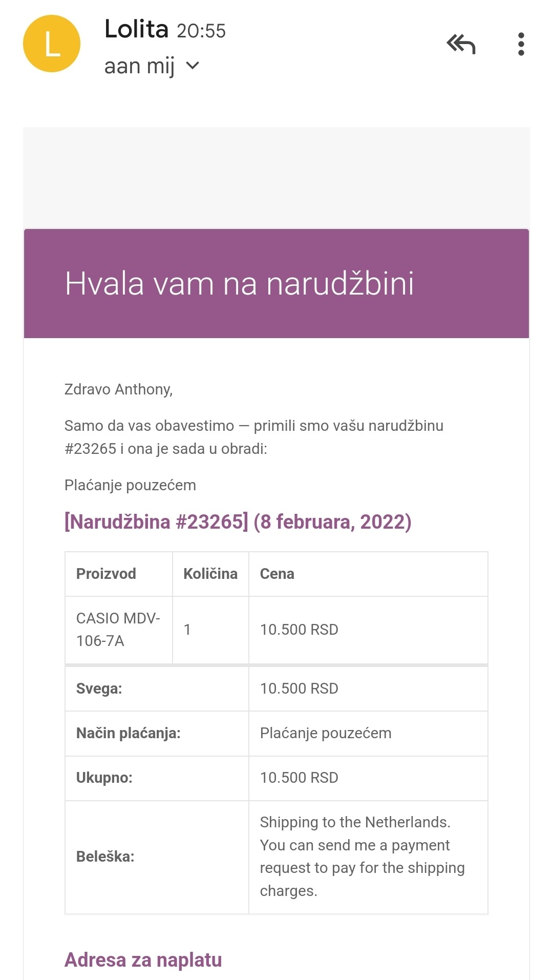Tap the Količina column header
This screenshot has height=980, width=553.
click(210, 574)
